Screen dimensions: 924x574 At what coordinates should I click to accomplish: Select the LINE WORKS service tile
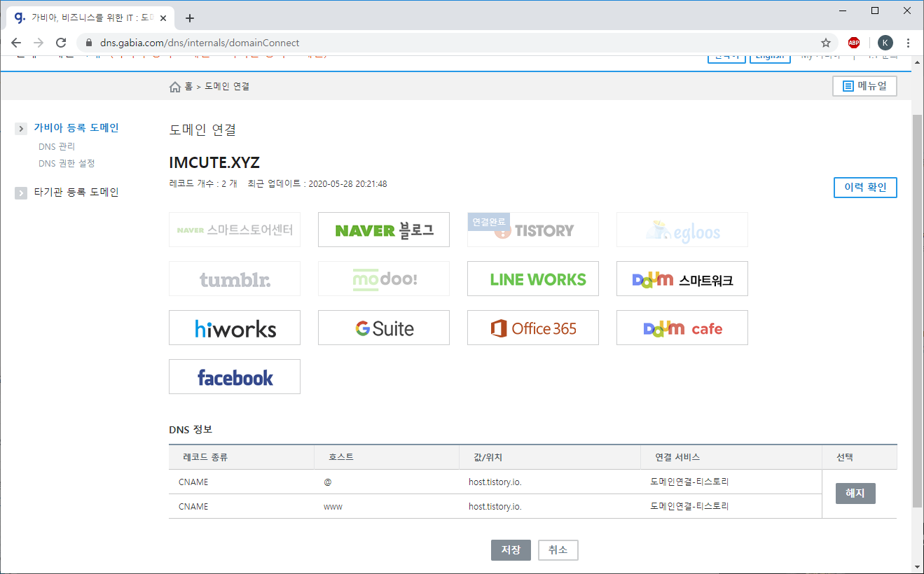point(533,279)
